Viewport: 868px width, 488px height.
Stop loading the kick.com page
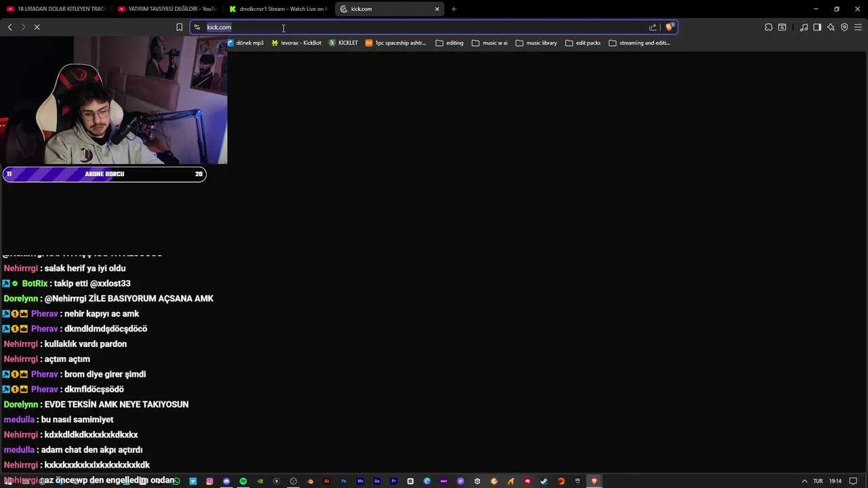[x=37, y=27]
